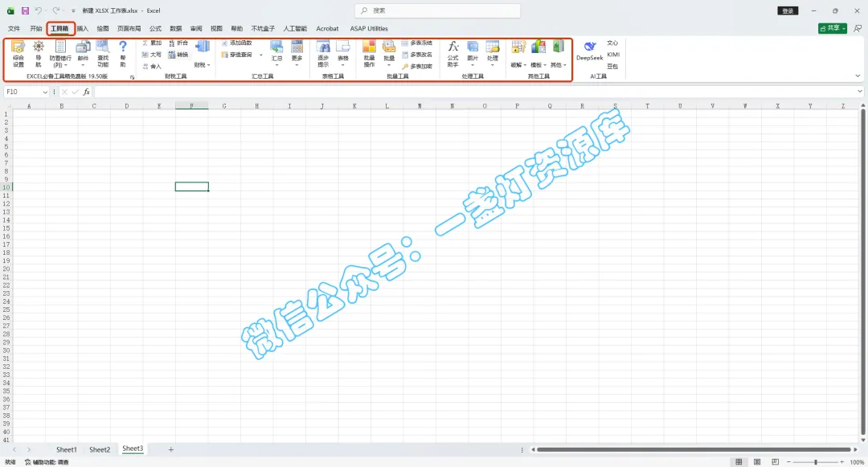Screen dimensions: 868x467
Task: Click the 多表改名 multi-sheet rename tool
Action: click(417, 54)
